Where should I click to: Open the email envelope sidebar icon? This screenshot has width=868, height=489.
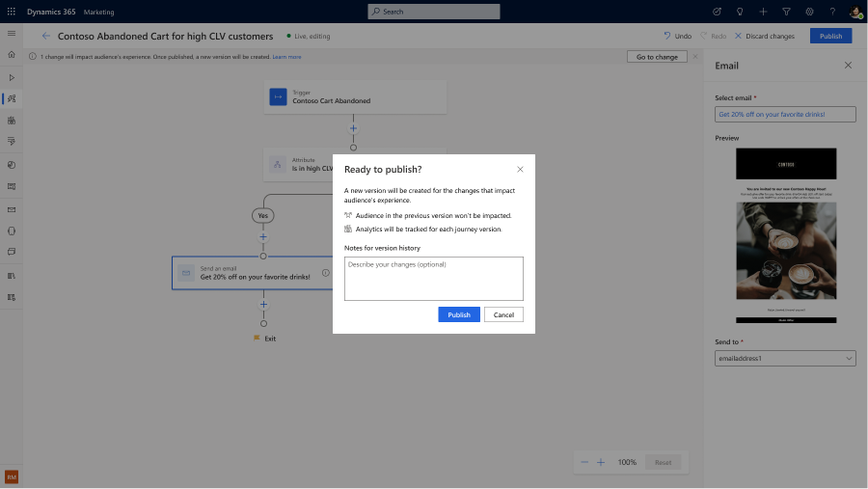click(12, 210)
